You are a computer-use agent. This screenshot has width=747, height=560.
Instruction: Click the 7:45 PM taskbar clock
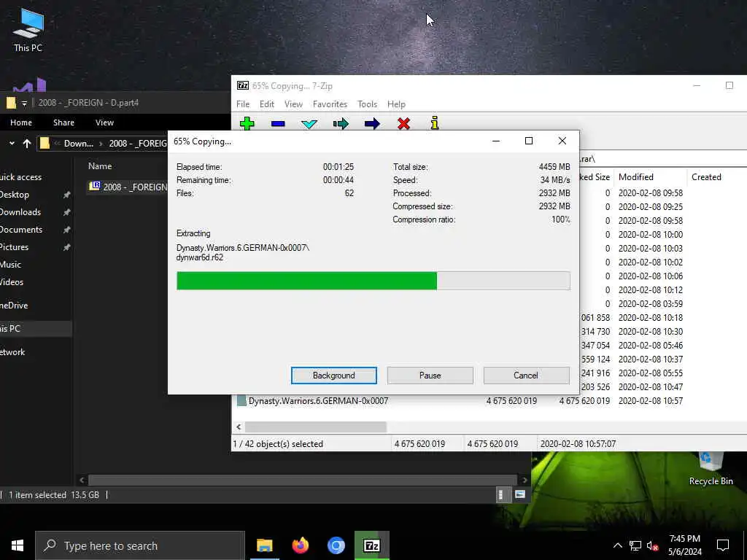[684, 545]
